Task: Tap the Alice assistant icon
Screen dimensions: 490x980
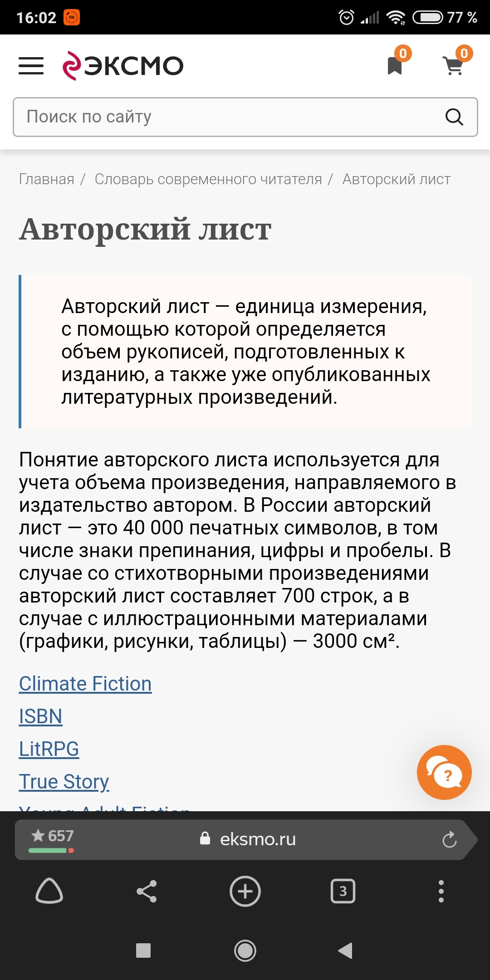Action: coord(49,892)
